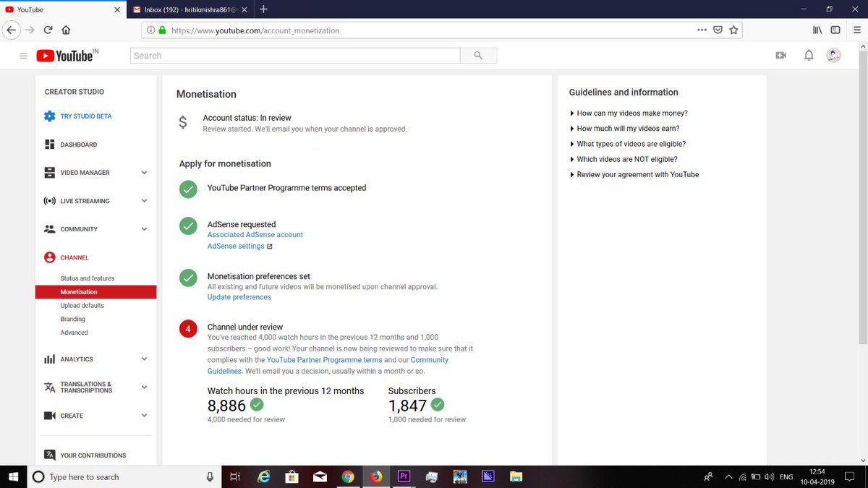This screenshot has height=488, width=868.
Task: Open the Associated AdSense account link
Action: coord(255,235)
